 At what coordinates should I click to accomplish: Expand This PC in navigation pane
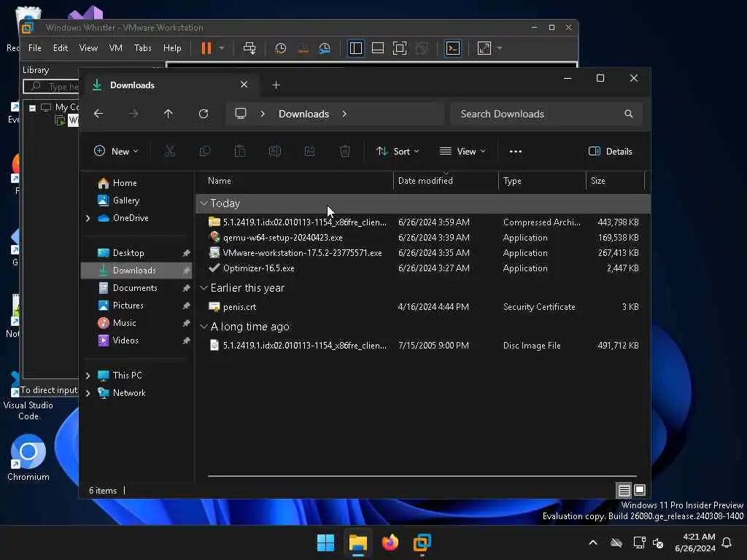[88, 376]
